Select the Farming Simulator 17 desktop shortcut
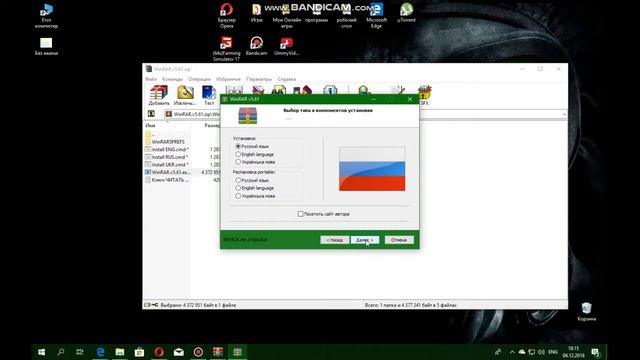This screenshot has width=640, height=360. [226, 49]
